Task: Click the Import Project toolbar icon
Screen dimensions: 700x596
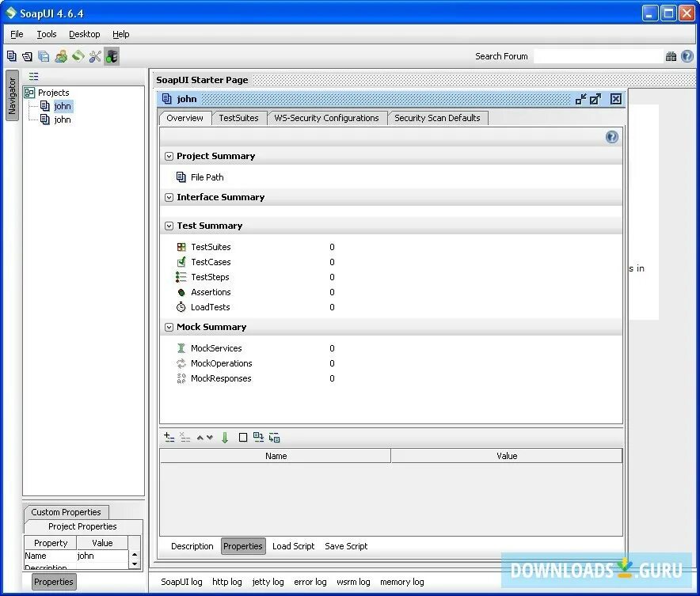Action: tap(27, 56)
